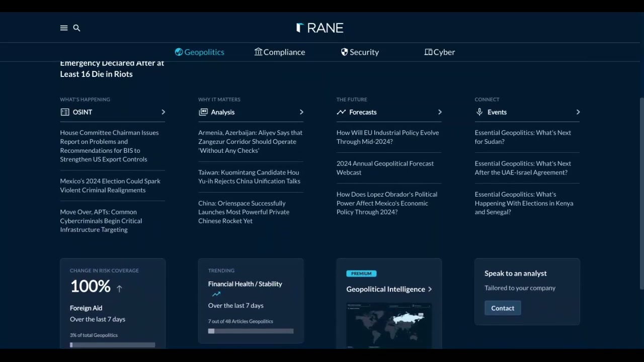Click the PREMIUM badge
The width and height of the screenshot is (644, 362).
pyautogui.click(x=361, y=274)
